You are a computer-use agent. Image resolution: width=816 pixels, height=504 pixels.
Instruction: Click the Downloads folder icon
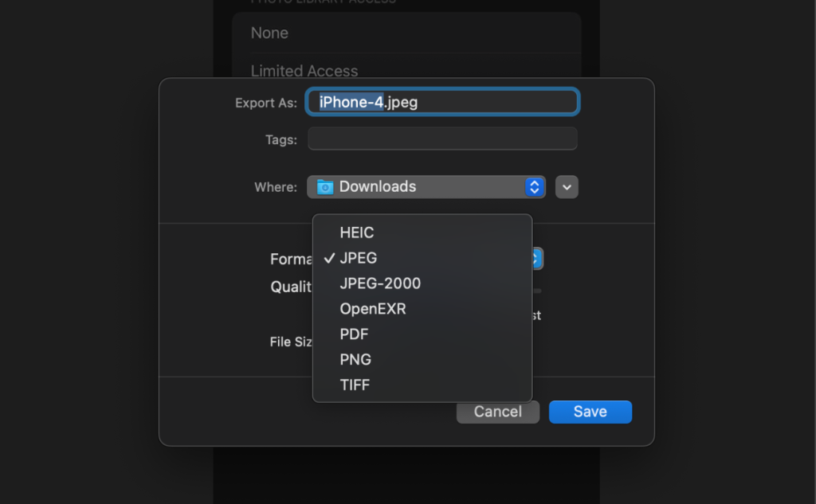pyautogui.click(x=325, y=187)
